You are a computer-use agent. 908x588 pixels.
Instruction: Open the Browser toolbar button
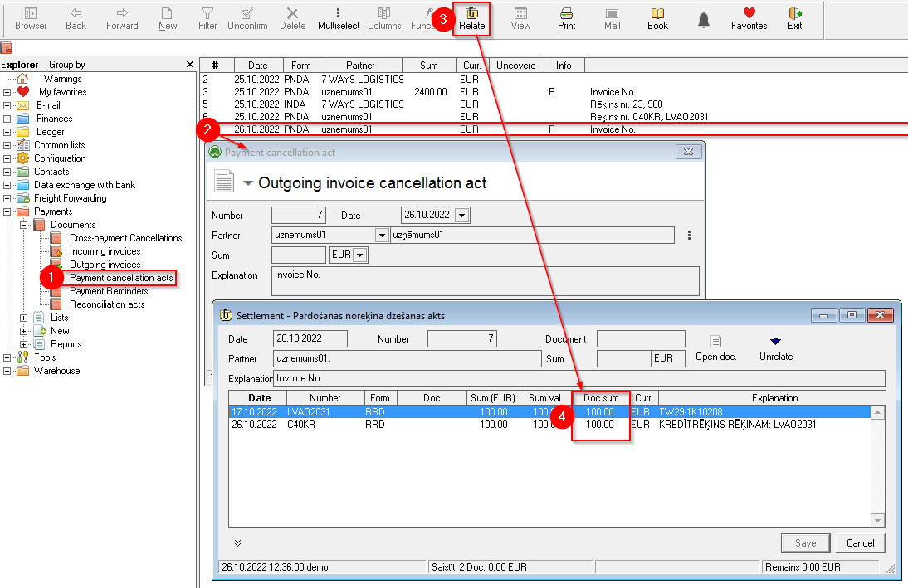pyautogui.click(x=31, y=19)
